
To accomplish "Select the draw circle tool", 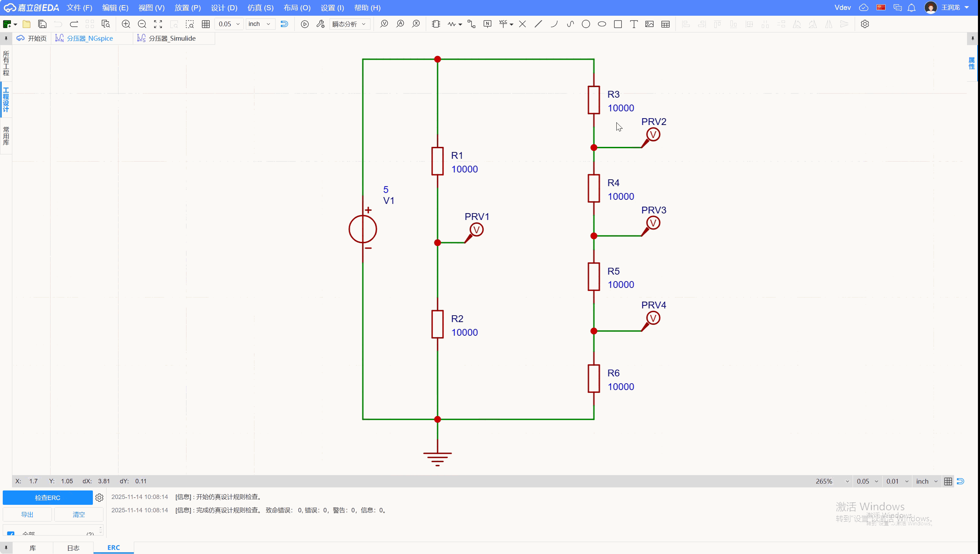I will coord(586,24).
